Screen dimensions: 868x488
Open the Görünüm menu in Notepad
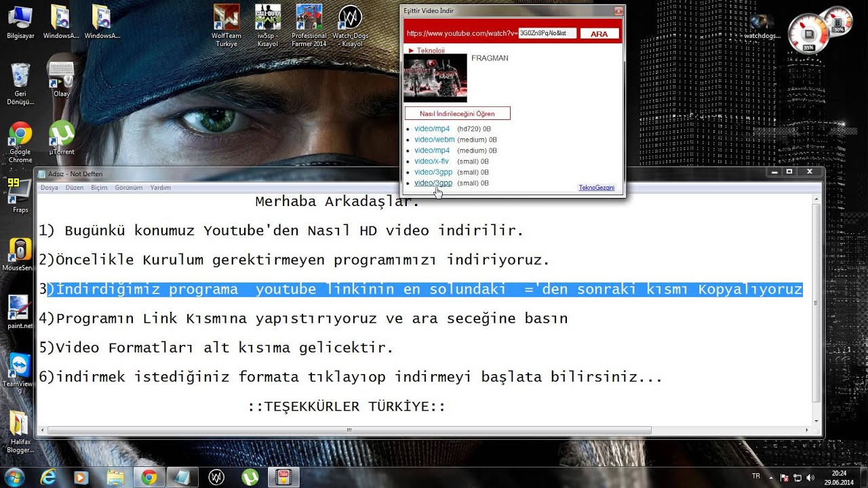pos(129,188)
